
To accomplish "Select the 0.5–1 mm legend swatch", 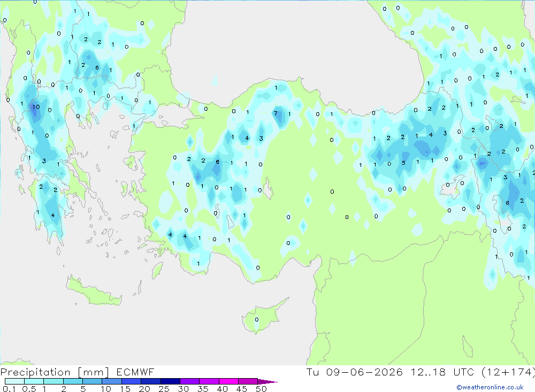I will point(34,381).
